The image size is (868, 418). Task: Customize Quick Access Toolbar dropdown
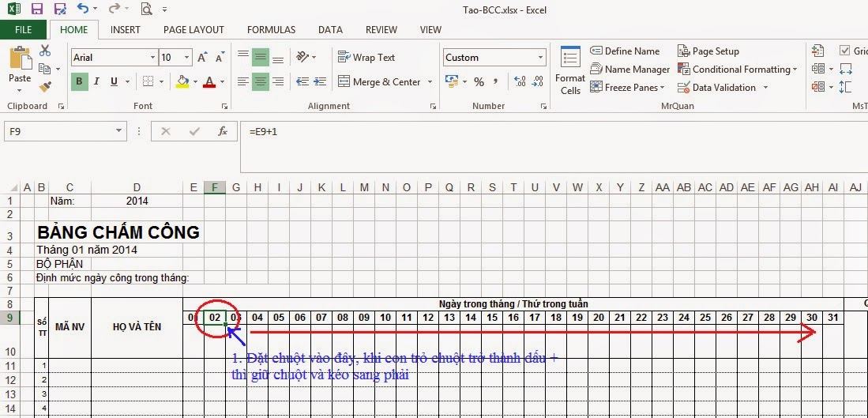[164, 9]
